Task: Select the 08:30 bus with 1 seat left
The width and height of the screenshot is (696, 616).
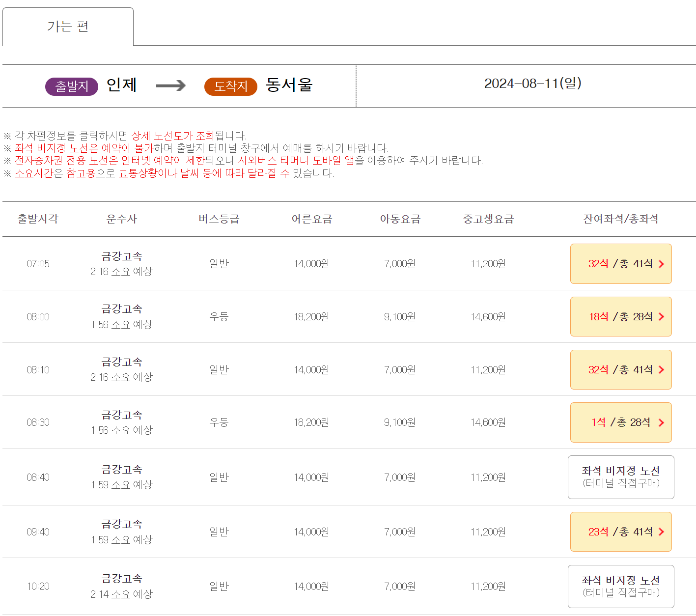Action: (x=621, y=422)
